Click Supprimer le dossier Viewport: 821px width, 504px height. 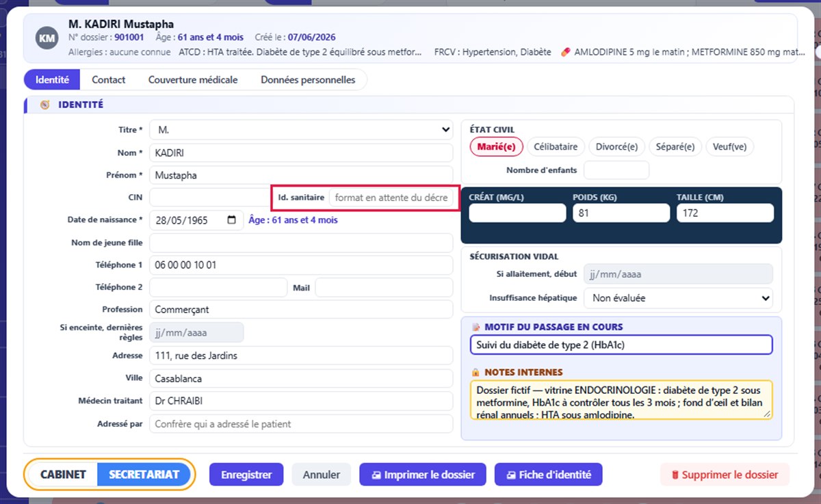(x=725, y=475)
